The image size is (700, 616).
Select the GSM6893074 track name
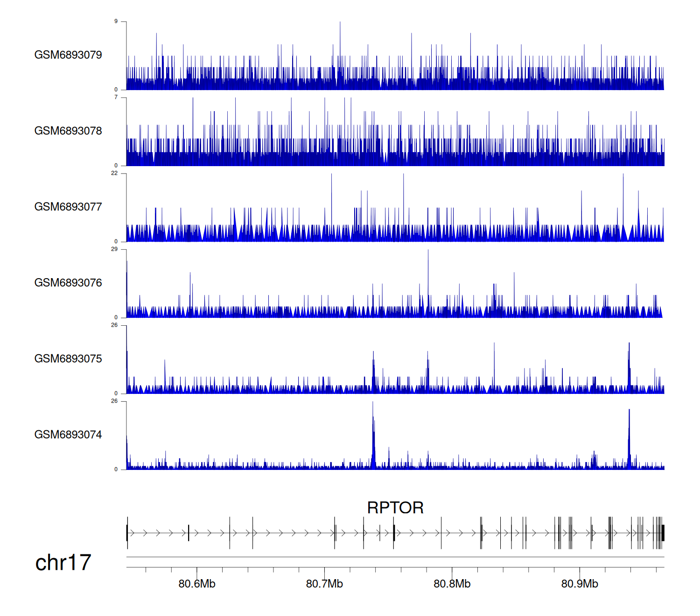(x=68, y=435)
